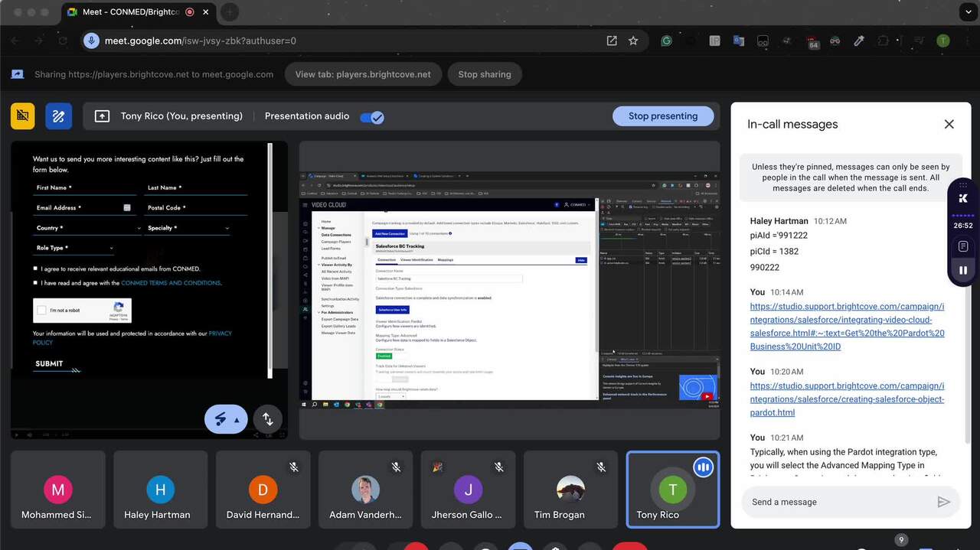The image size is (980, 550).
Task: Open the CONMED TERMS AND CONDITIONS link
Action: tap(171, 283)
